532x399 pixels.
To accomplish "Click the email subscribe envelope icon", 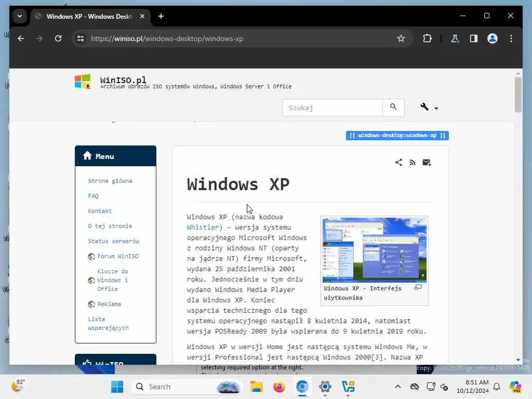I will [427, 163].
